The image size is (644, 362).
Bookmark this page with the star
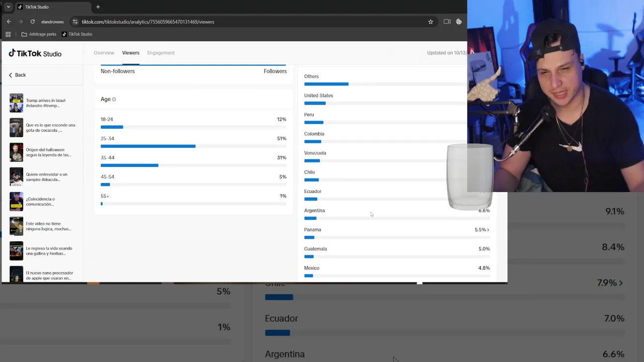click(431, 22)
